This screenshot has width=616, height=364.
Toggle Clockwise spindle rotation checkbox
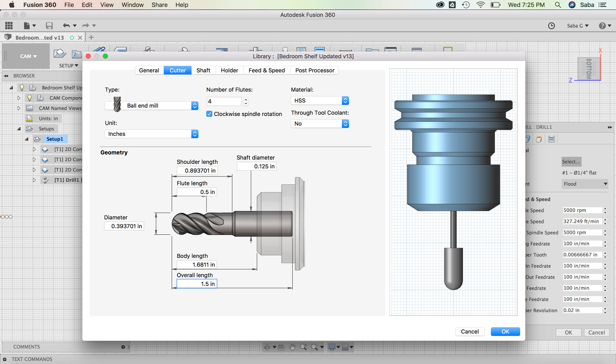pyautogui.click(x=209, y=114)
